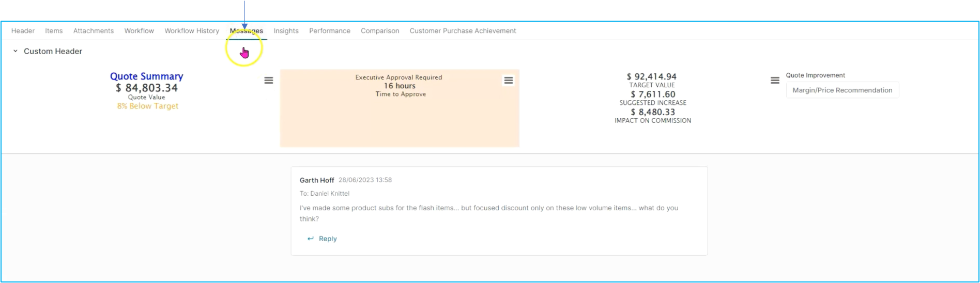Open the Attachments tab
Viewport: 980px width, 283px height.
[94, 31]
